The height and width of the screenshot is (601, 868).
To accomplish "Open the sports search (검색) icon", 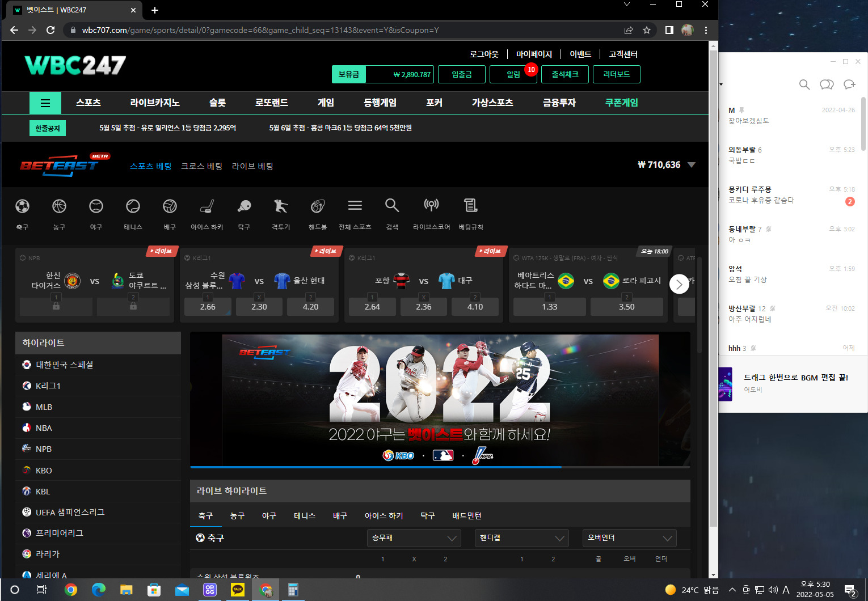I will pos(392,205).
